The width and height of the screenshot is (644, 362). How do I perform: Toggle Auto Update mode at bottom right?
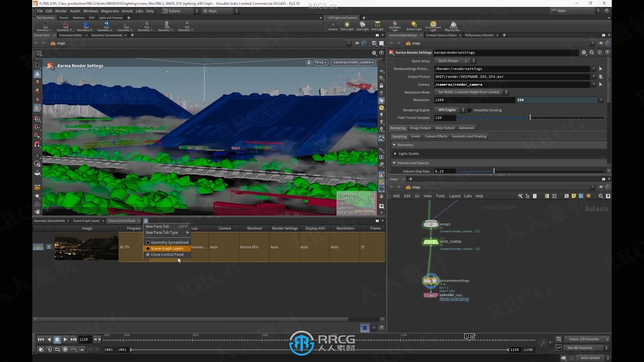click(590, 358)
